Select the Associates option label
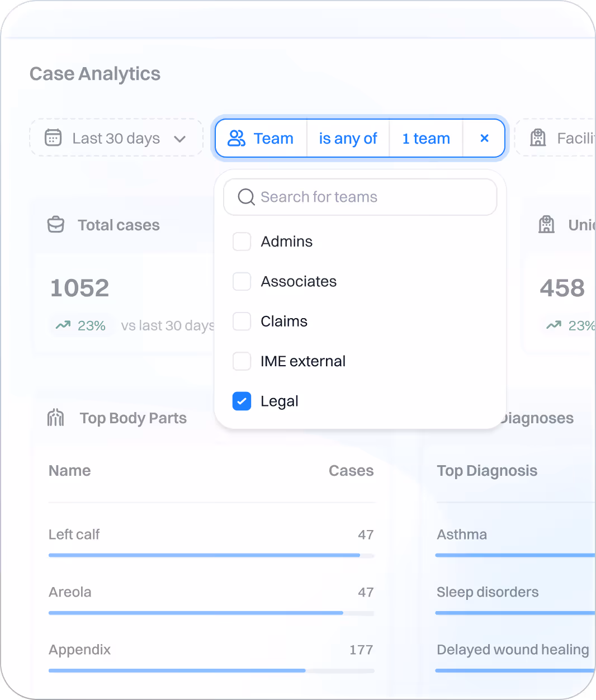This screenshot has height=700, width=596. pos(299,281)
